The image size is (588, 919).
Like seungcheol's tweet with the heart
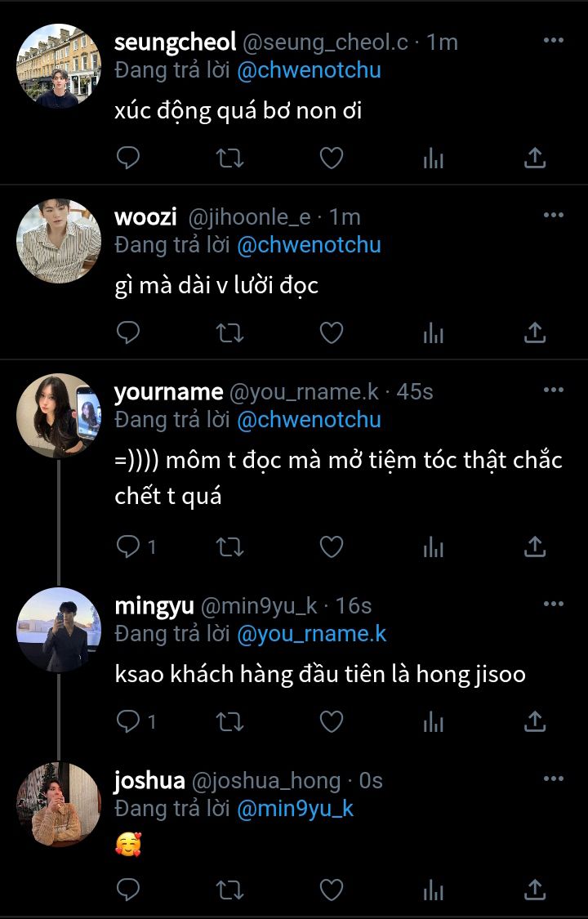[331, 158]
